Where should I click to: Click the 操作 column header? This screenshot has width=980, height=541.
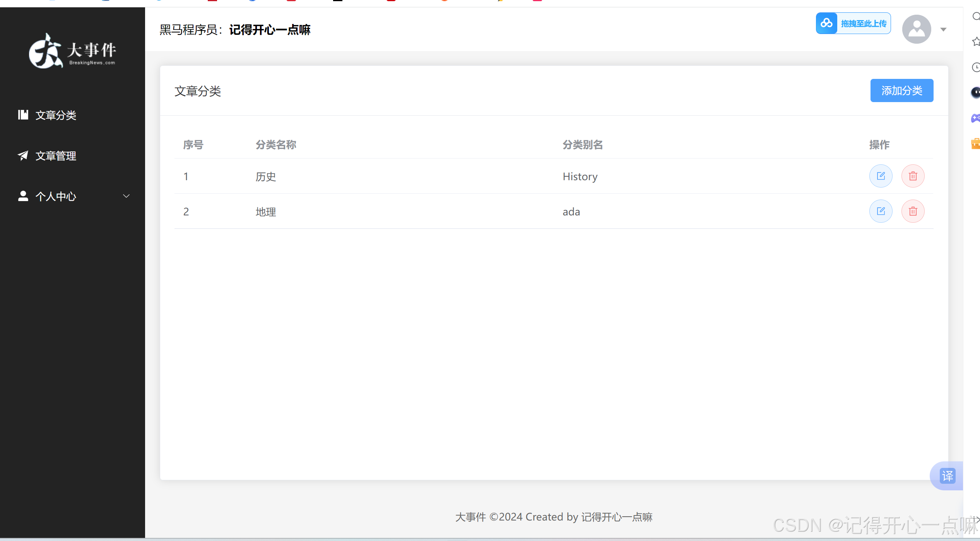click(879, 145)
